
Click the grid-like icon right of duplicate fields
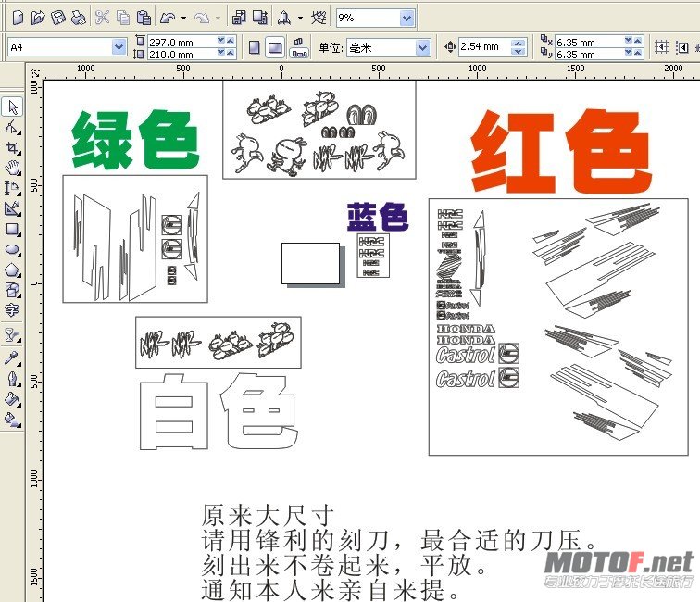(661, 47)
